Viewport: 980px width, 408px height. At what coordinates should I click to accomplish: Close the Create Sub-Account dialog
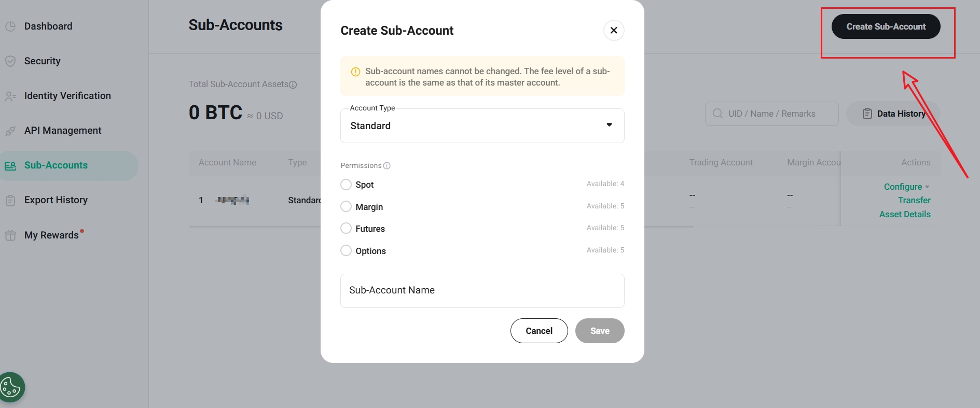point(614,31)
